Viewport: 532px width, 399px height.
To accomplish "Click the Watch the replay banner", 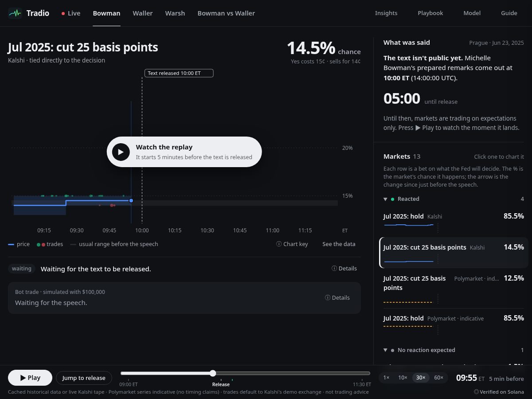I will pyautogui.click(x=184, y=152).
